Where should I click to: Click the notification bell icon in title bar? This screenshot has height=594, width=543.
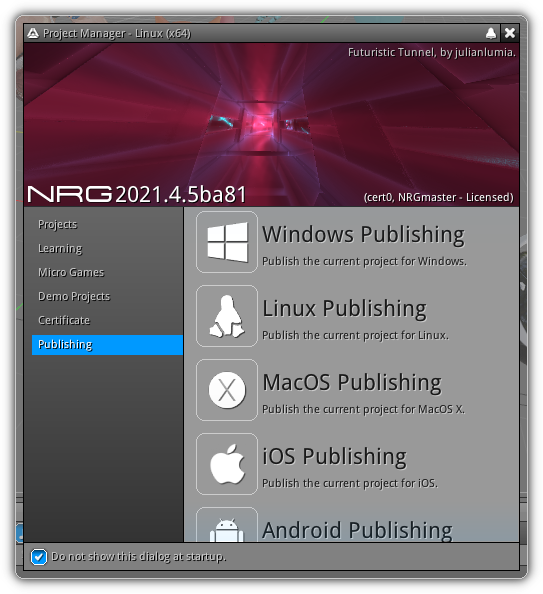tap(491, 33)
